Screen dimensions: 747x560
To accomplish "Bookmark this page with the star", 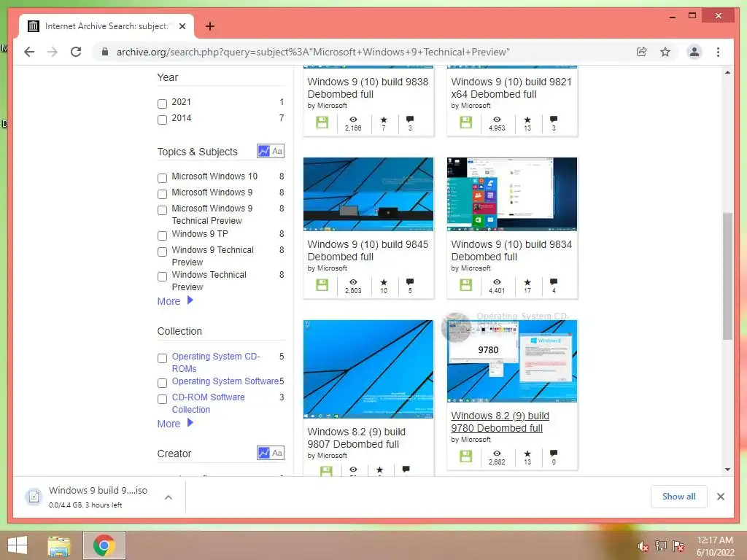I will click(x=665, y=52).
